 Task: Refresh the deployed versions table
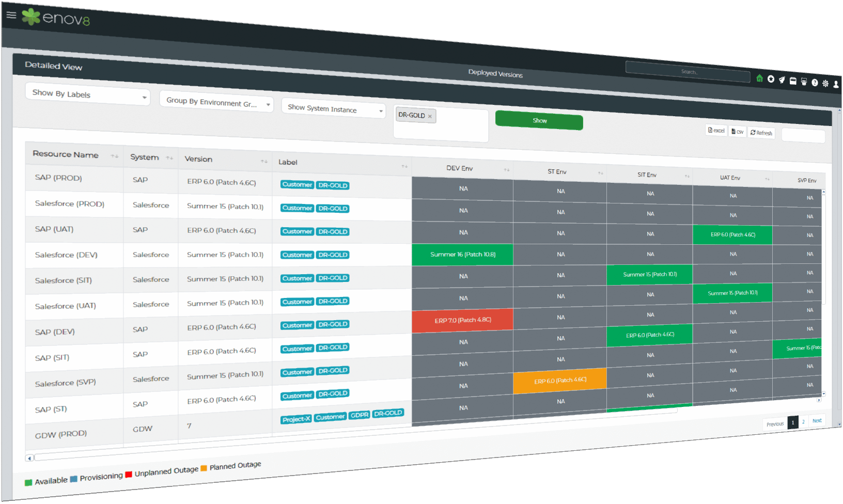pos(761,133)
